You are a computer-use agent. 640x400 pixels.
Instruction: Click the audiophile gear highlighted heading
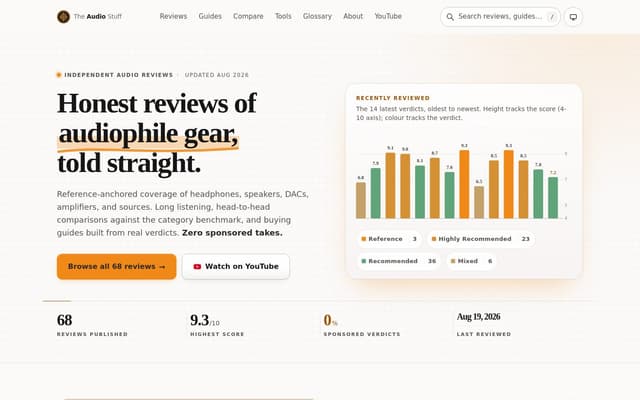[x=148, y=134]
